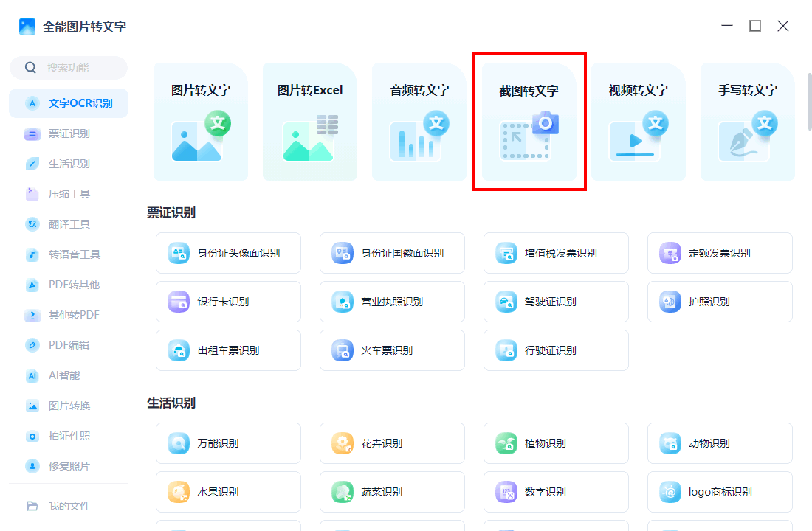Click the search magnifier icon
The image size is (812, 531).
30,68
